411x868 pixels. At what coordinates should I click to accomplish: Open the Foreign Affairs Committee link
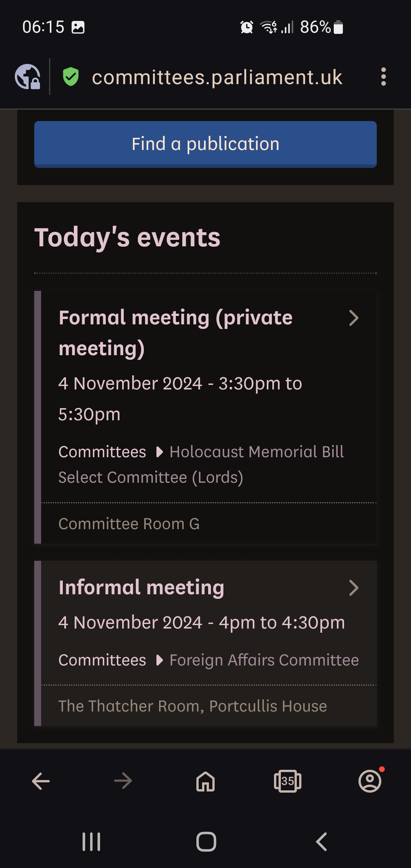[264, 660]
